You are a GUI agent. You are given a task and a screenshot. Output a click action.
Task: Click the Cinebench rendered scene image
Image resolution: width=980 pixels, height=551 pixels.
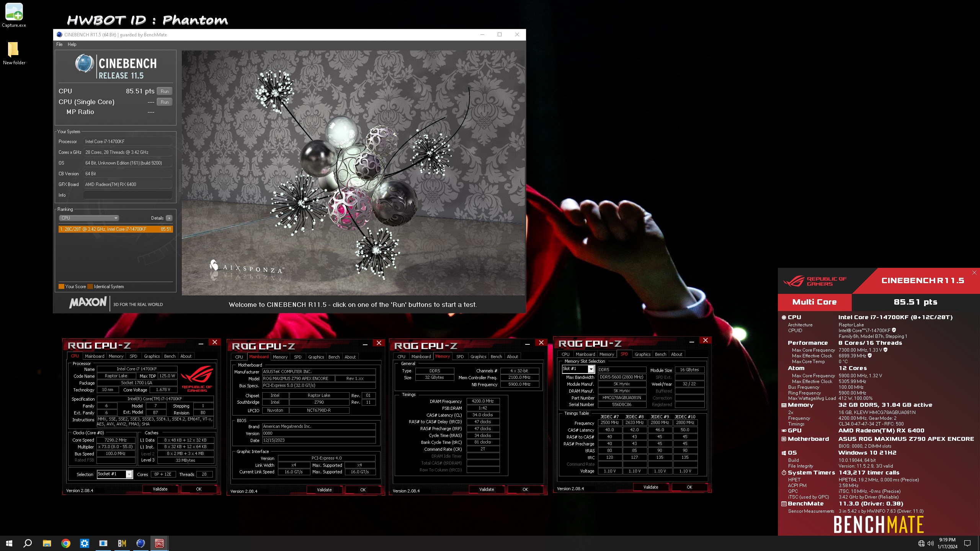pos(353,173)
